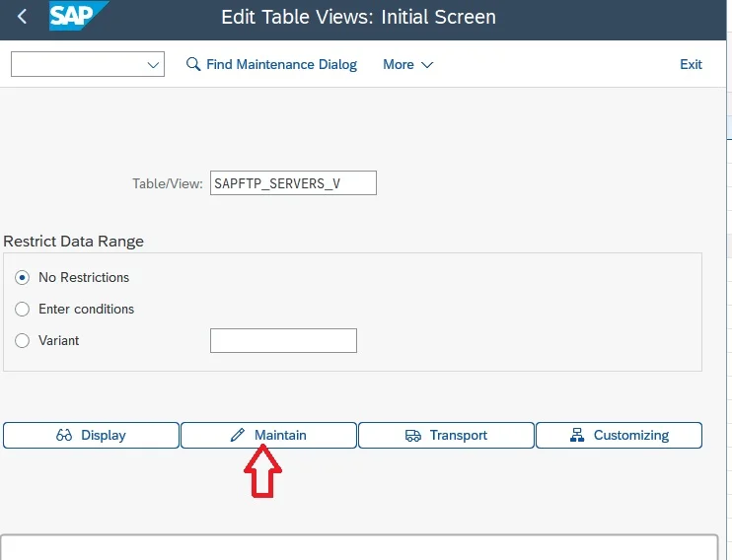
Task: Open the transaction command field dropdown
Action: [x=153, y=64]
